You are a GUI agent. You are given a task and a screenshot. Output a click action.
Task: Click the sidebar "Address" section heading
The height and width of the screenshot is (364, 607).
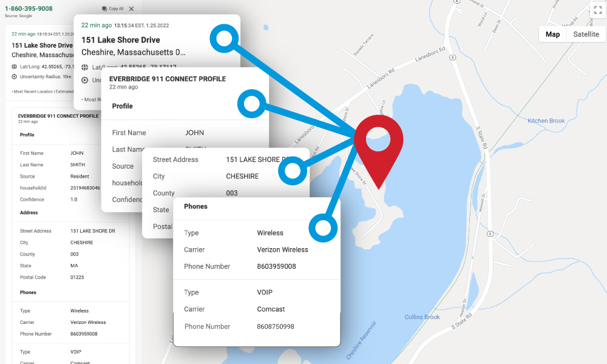pyautogui.click(x=29, y=213)
